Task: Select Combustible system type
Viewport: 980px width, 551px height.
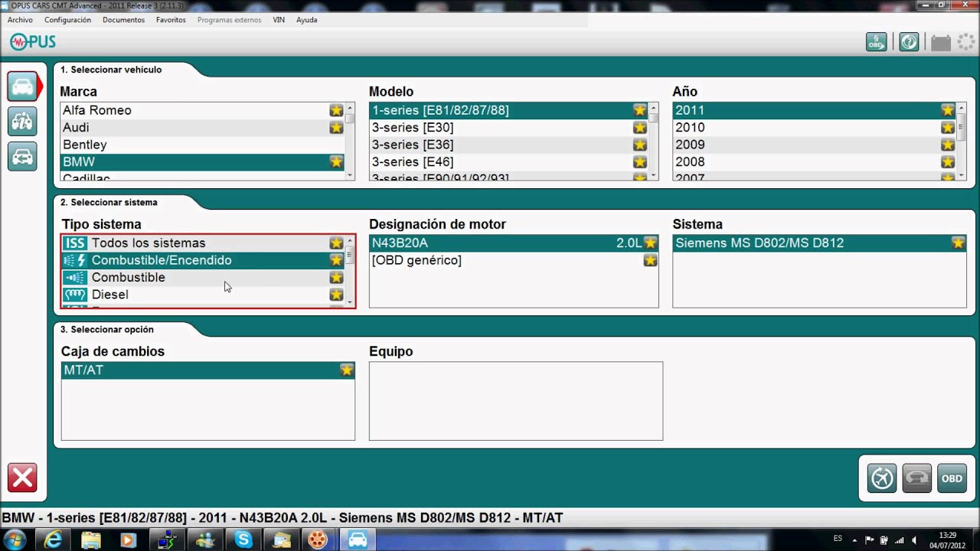Action: pyautogui.click(x=203, y=277)
